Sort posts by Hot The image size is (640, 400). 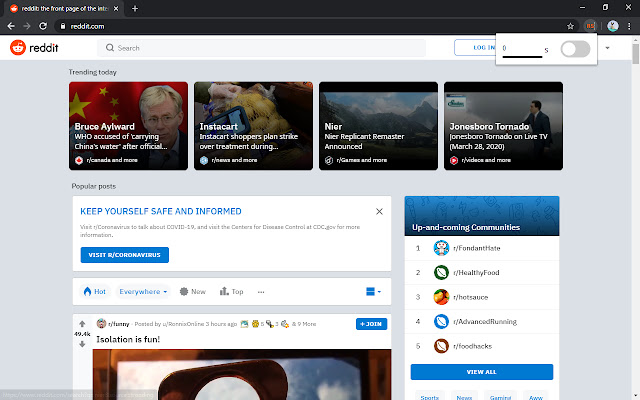pos(95,291)
